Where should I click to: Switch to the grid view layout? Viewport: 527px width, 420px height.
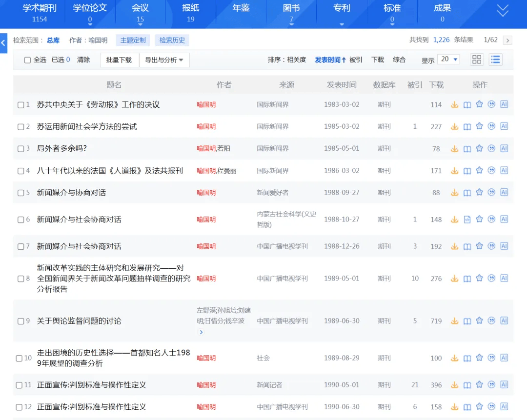pyautogui.click(x=477, y=60)
